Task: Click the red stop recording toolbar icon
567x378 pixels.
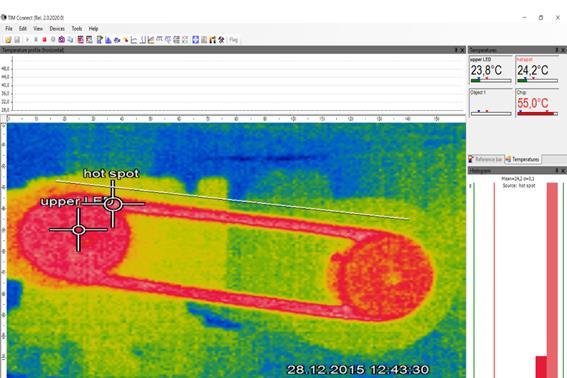Action: click(44, 40)
